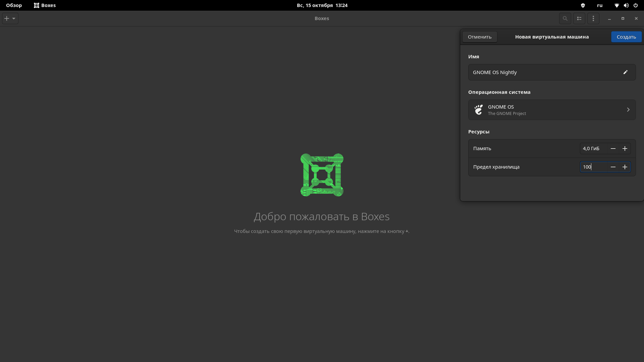Click the minus button for storage limit
This screenshot has height=362, width=644.
click(x=613, y=167)
